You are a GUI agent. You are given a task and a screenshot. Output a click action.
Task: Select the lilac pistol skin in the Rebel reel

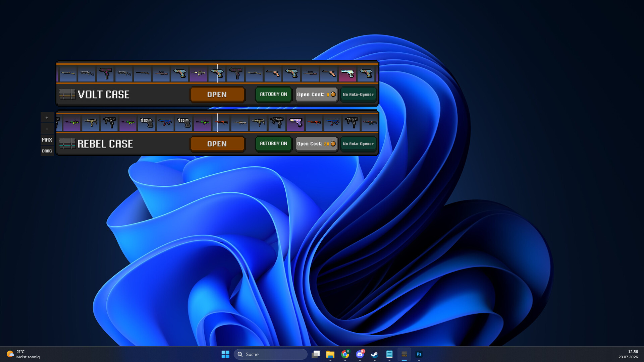[296, 123]
